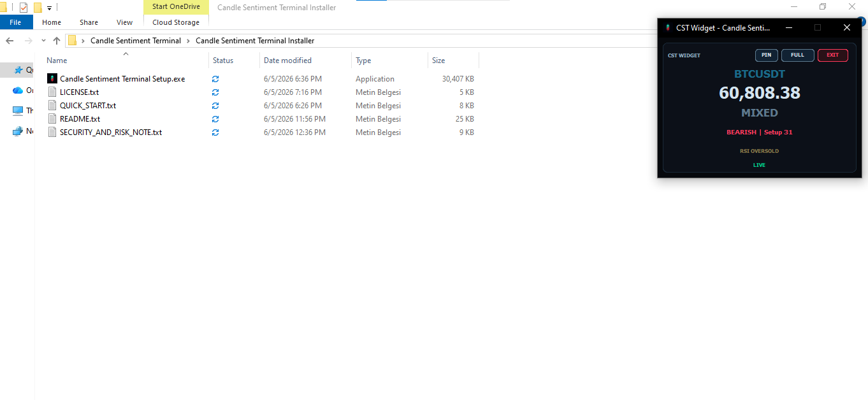Open the View ribbon tab
The height and width of the screenshot is (400, 868).
click(124, 22)
